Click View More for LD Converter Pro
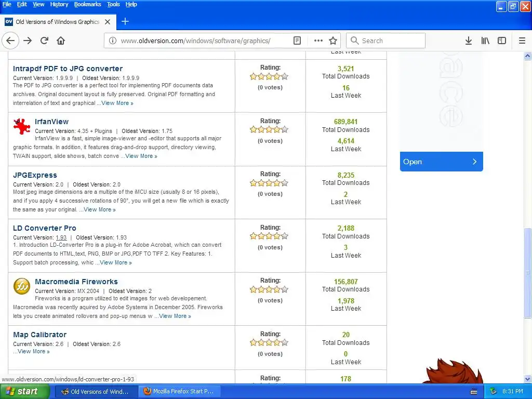The height and width of the screenshot is (399, 532). click(x=116, y=262)
